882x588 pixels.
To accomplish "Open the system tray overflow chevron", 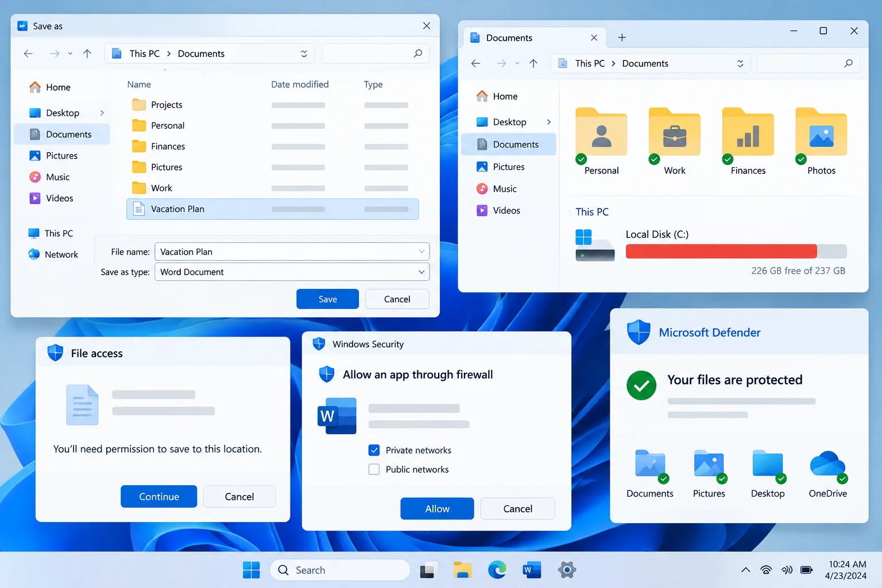I will (x=745, y=570).
